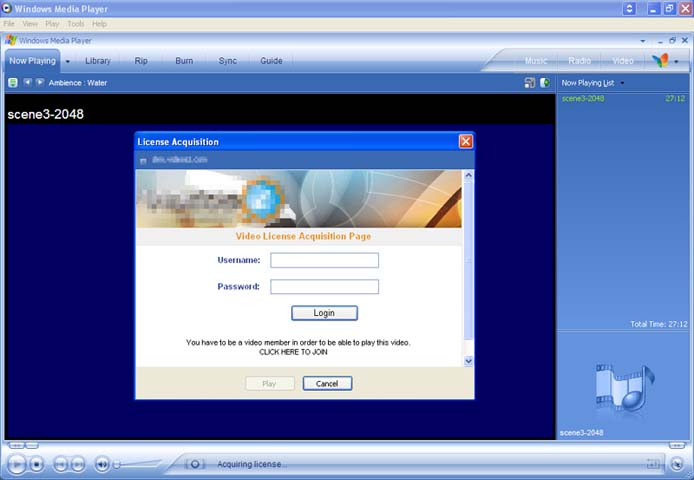Click the full screen view icon

(653, 464)
